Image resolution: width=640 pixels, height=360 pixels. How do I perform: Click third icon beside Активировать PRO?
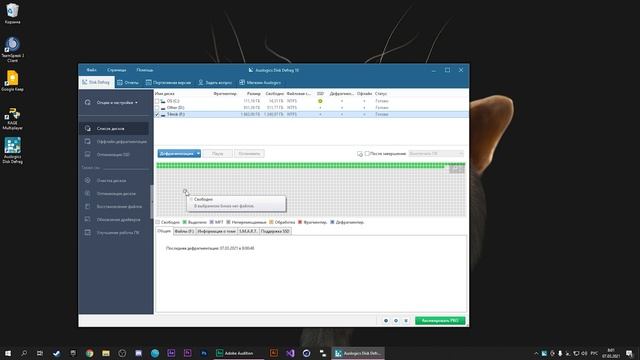point(406,321)
